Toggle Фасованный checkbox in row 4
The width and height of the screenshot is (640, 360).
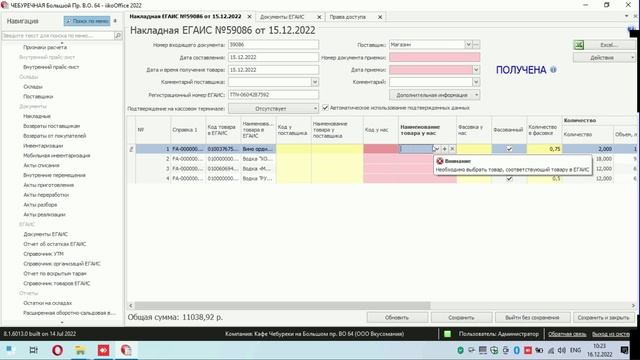tap(509, 178)
